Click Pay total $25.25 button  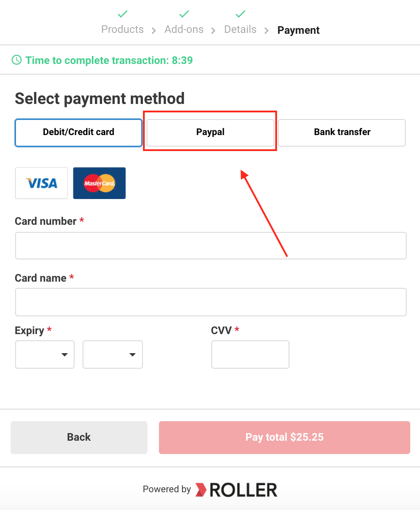click(x=285, y=438)
